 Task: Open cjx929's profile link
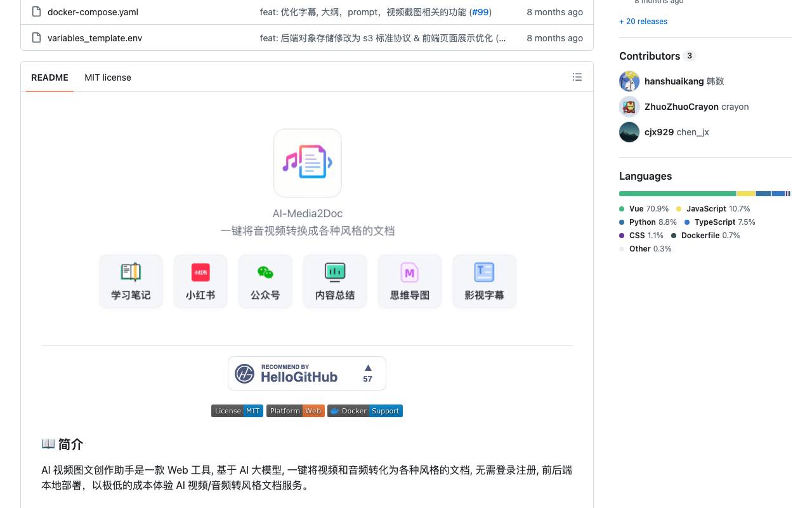point(659,132)
